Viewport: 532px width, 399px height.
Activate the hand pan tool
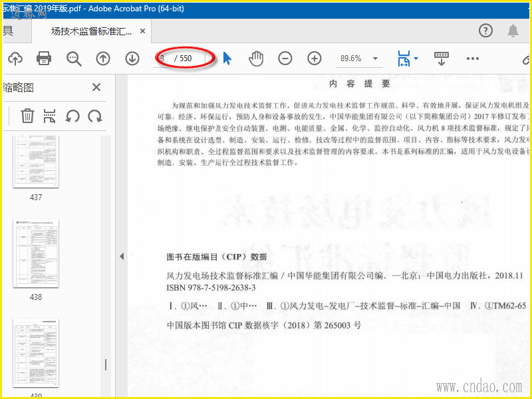(256, 59)
